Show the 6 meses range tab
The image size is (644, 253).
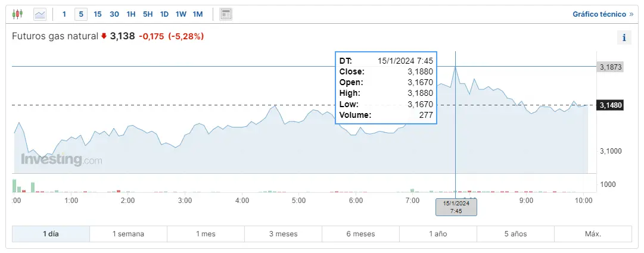tap(360, 234)
